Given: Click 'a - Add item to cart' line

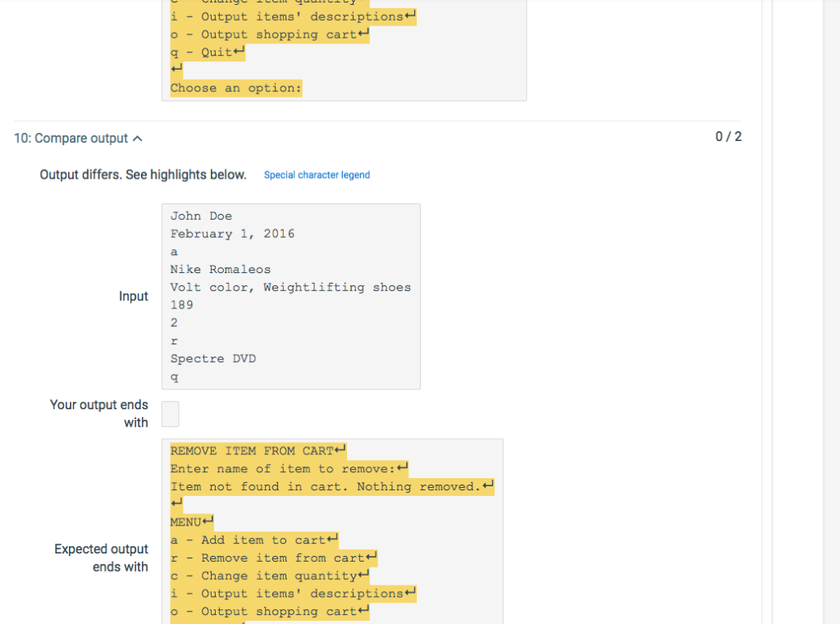Looking at the screenshot, I should pos(254,540).
